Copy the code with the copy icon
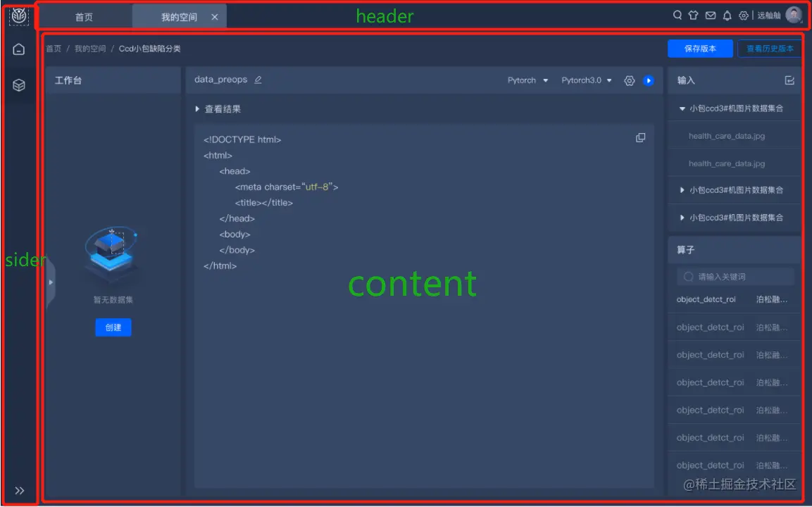Viewport: 812px width, 507px height. (x=641, y=138)
